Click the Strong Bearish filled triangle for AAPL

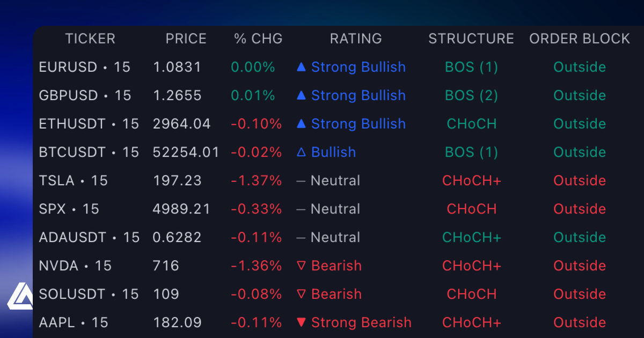click(301, 322)
